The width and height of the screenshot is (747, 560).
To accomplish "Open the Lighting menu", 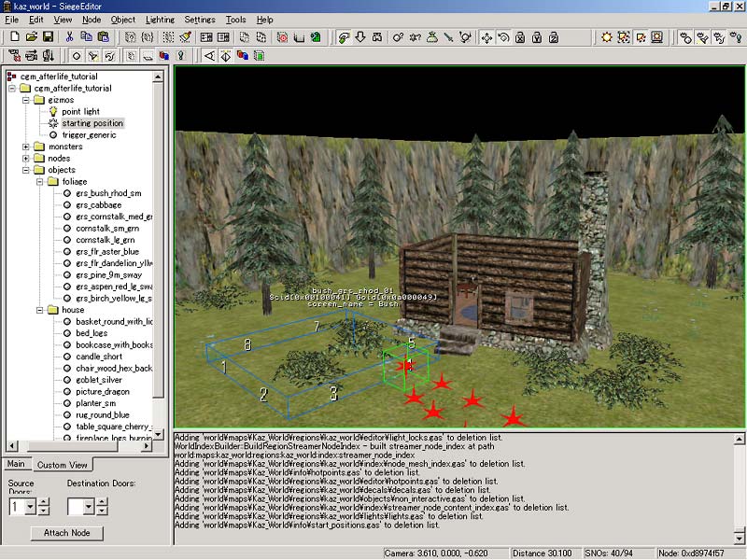I will click(160, 20).
